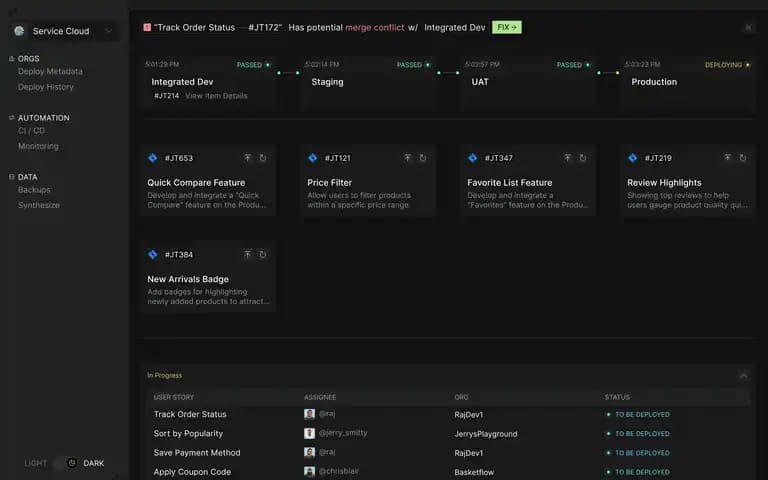Open Deploy Metadata in sidebar
This screenshot has height=480, width=768.
coord(50,72)
